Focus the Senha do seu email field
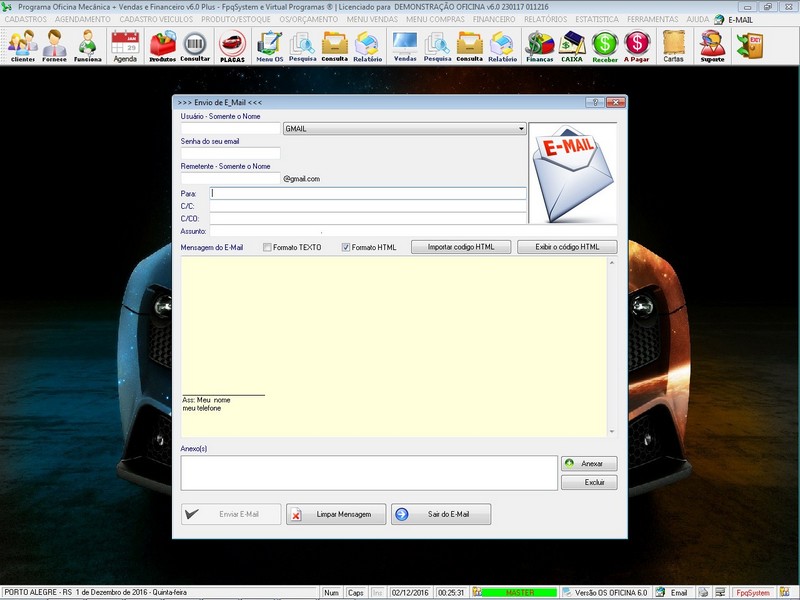This screenshot has width=800, height=600. pos(230,153)
